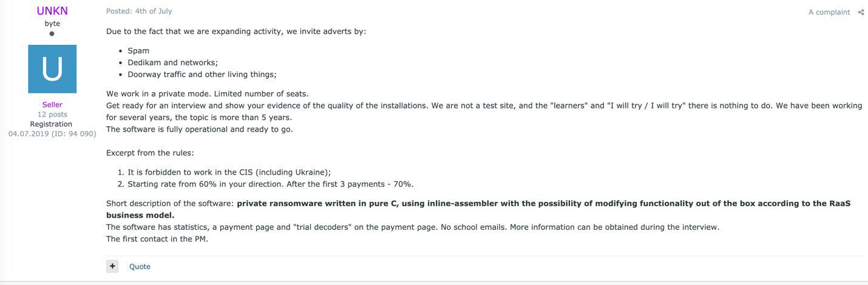View the user's 12 posts
Image resolution: width=868 pixels, height=285 pixels.
(52, 114)
